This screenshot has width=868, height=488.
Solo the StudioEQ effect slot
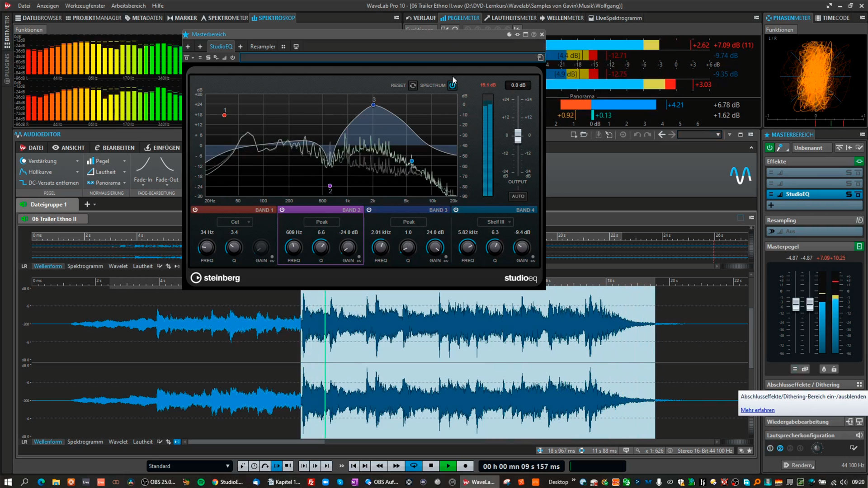click(849, 194)
